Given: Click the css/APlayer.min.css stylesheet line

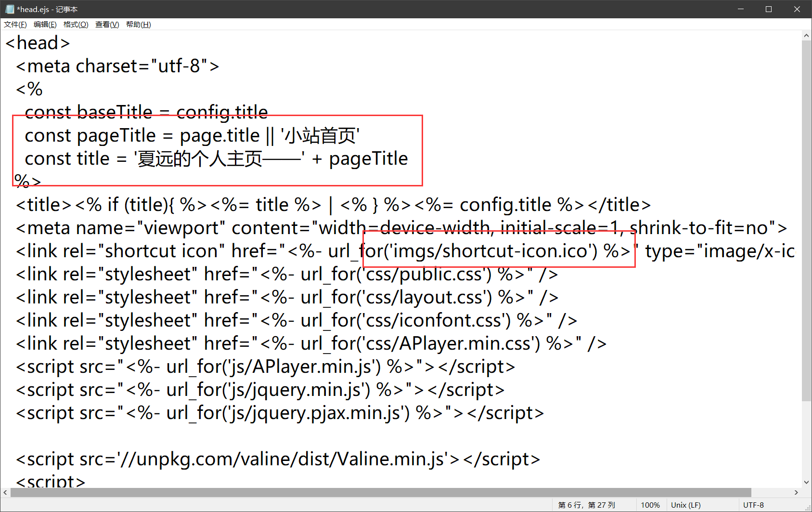Looking at the screenshot, I should click(x=311, y=343).
